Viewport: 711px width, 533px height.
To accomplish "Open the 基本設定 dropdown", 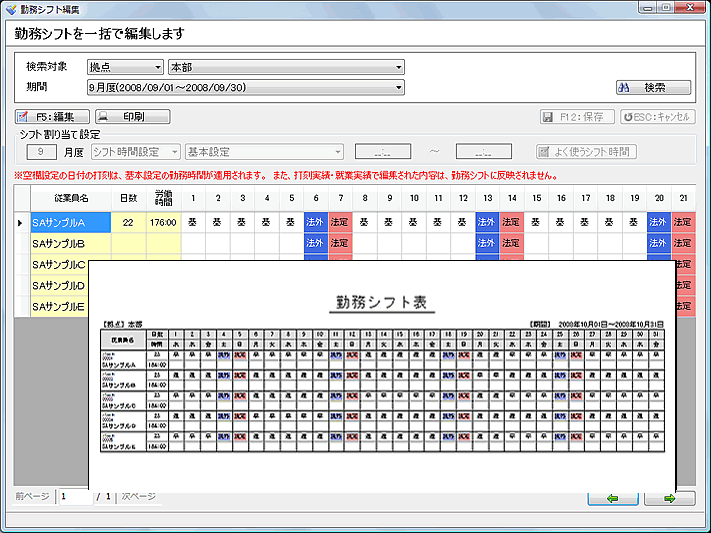I will click(264, 152).
